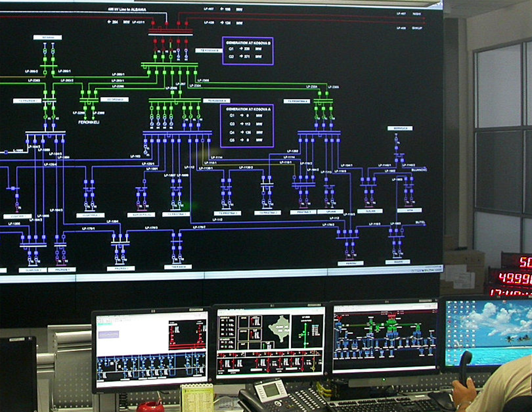The image size is (532, 412).
Task: Open TS KOSOVA B station label
Action: [x=209, y=50]
